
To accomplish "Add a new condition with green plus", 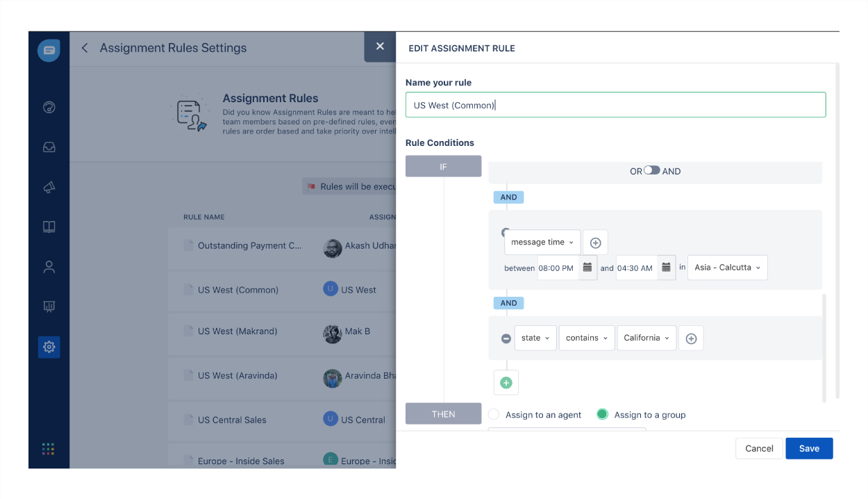I will (506, 382).
